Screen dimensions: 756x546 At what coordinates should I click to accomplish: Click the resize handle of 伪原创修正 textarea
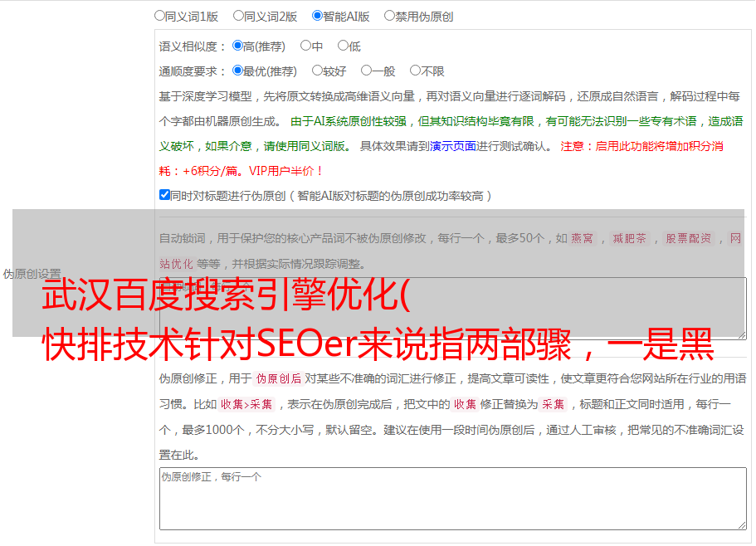point(742,525)
